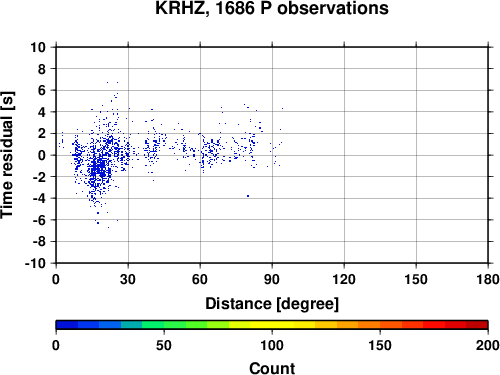Click the 10 tick label on the residual axis
This screenshot has height=375, width=500.
coord(38,47)
